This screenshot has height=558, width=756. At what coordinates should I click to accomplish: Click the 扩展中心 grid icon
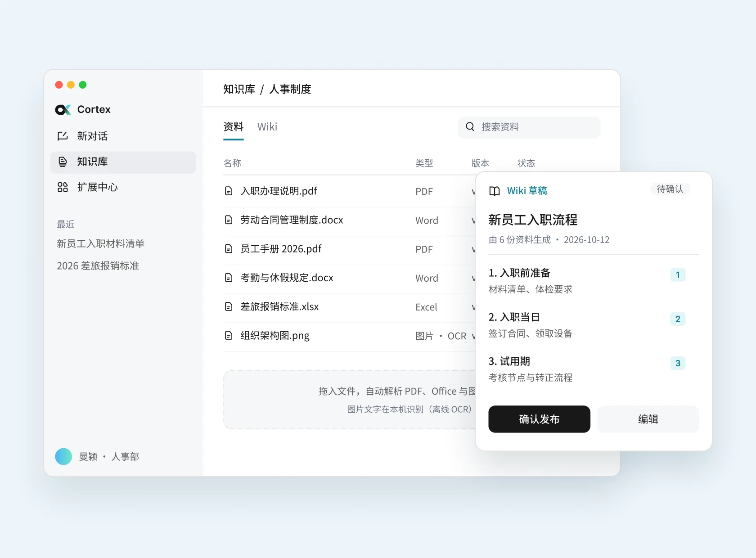click(63, 187)
